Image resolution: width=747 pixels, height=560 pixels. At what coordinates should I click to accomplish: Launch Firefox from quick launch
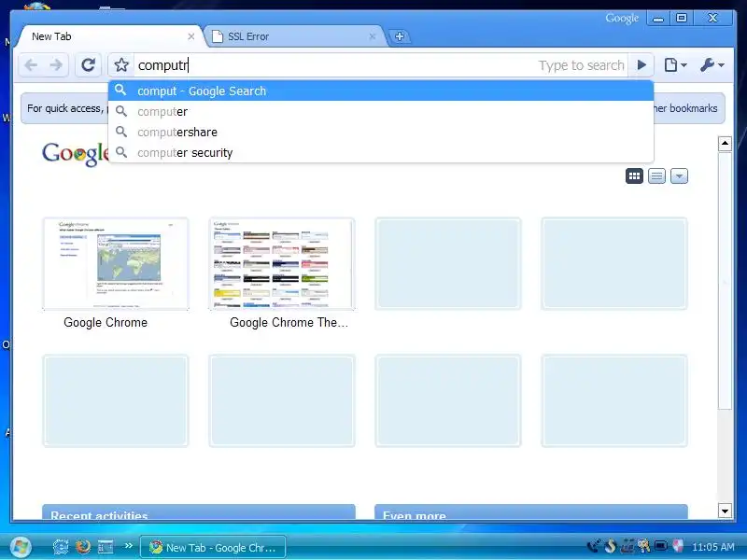coord(83,547)
